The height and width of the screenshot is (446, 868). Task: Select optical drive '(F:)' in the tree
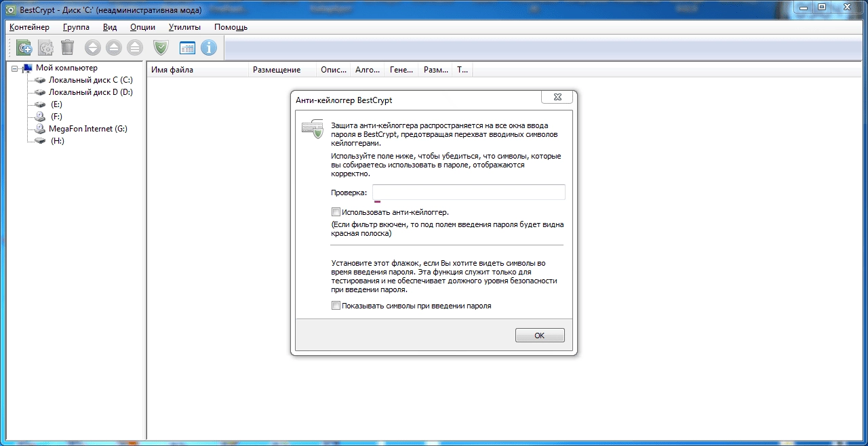tap(56, 117)
